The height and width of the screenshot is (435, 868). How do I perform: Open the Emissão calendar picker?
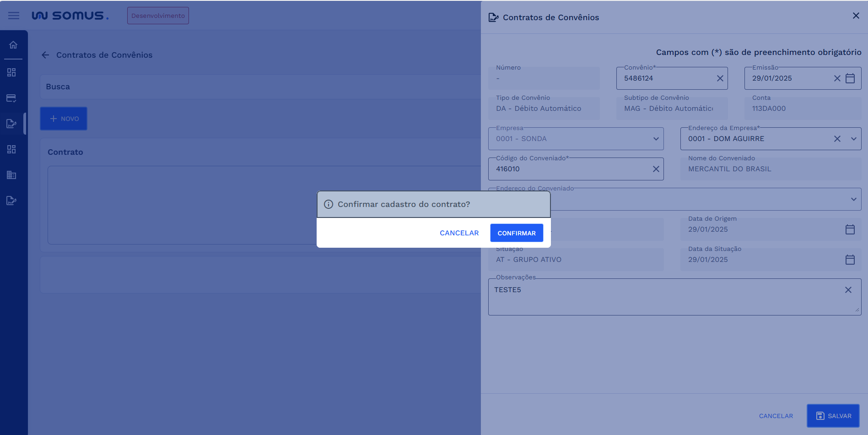[x=850, y=78]
